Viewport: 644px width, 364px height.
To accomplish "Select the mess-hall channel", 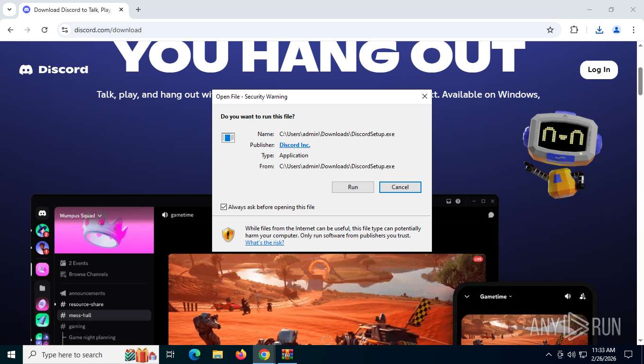I will point(104,315).
